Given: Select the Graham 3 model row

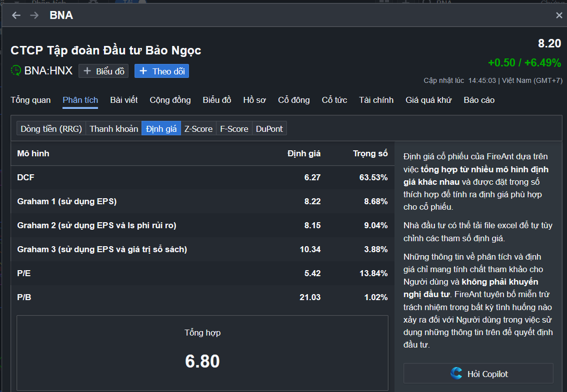Looking at the screenshot, I should point(202,249).
